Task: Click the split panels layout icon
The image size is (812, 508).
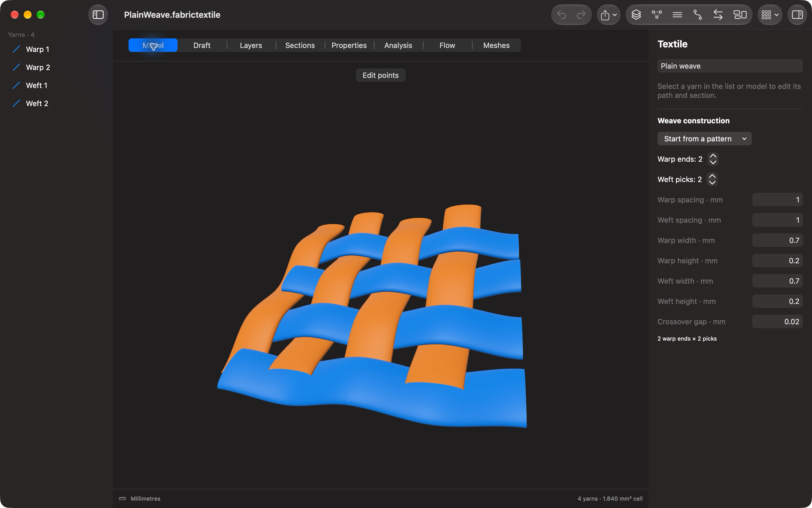Action: 740,15
